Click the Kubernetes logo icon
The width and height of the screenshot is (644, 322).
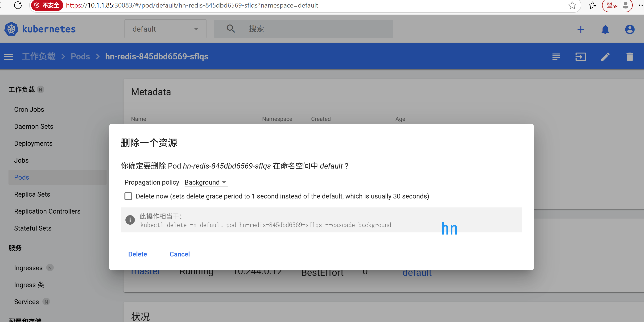click(x=11, y=29)
